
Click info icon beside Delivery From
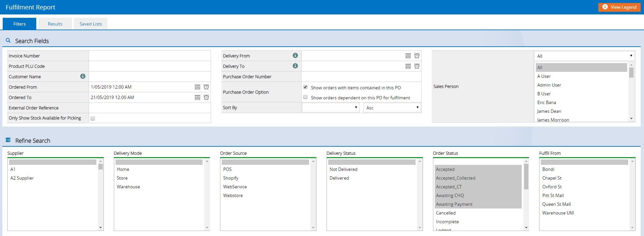coord(295,55)
